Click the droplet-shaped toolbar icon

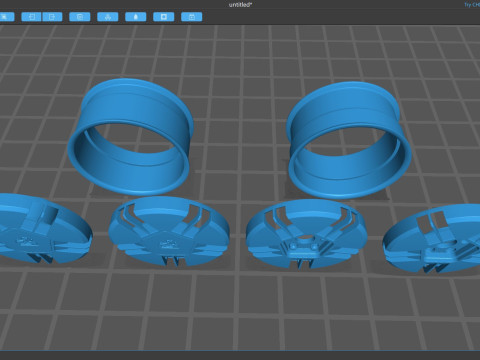[136, 17]
